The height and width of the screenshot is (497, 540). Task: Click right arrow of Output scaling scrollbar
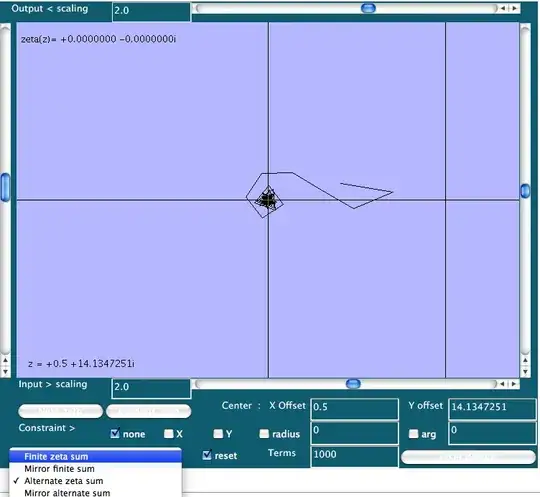click(515, 8)
